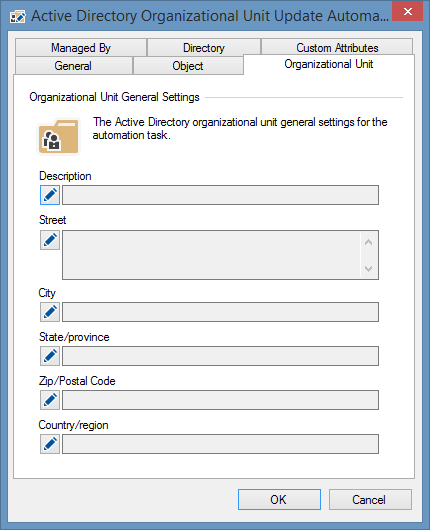Go to the Custom Attributes tab
430x530 pixels.
[337, 47]
